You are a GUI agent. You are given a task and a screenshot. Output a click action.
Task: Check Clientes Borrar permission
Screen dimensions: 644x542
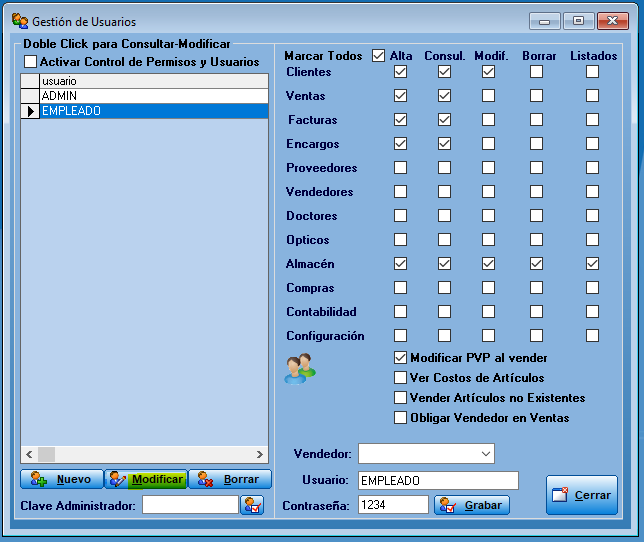536,72
